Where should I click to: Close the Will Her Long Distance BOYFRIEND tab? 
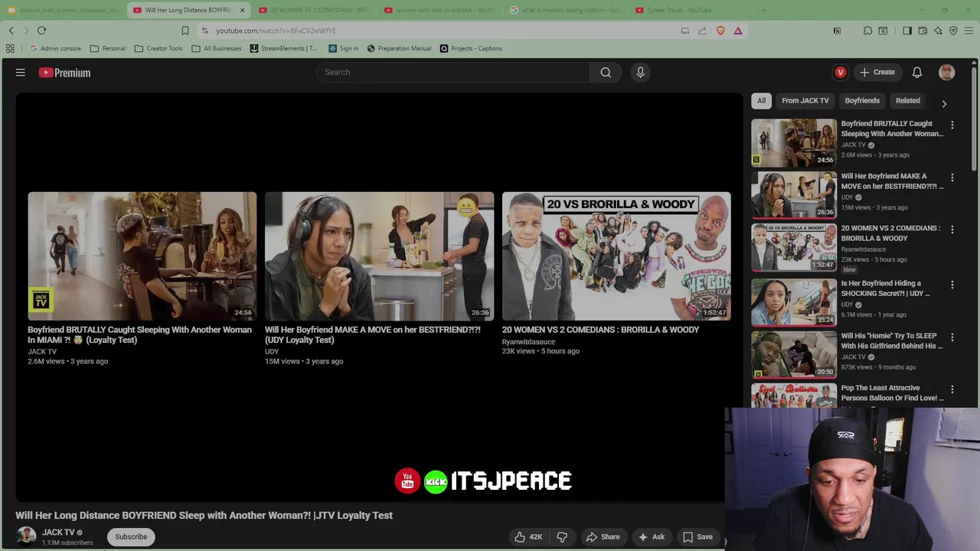pos(242,10)
